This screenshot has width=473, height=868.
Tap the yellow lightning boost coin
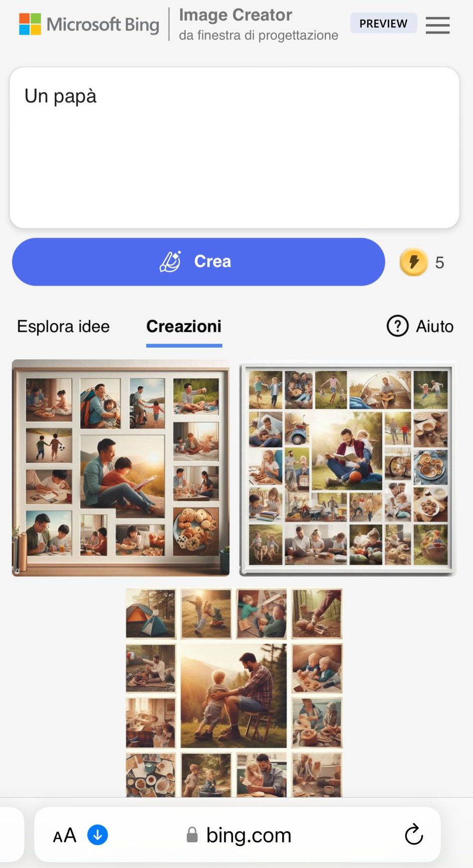pos(414,262)
